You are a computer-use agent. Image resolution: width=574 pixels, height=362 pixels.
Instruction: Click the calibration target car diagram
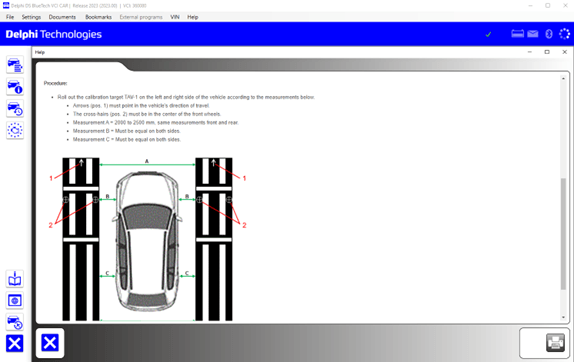[x=147, y=239]
